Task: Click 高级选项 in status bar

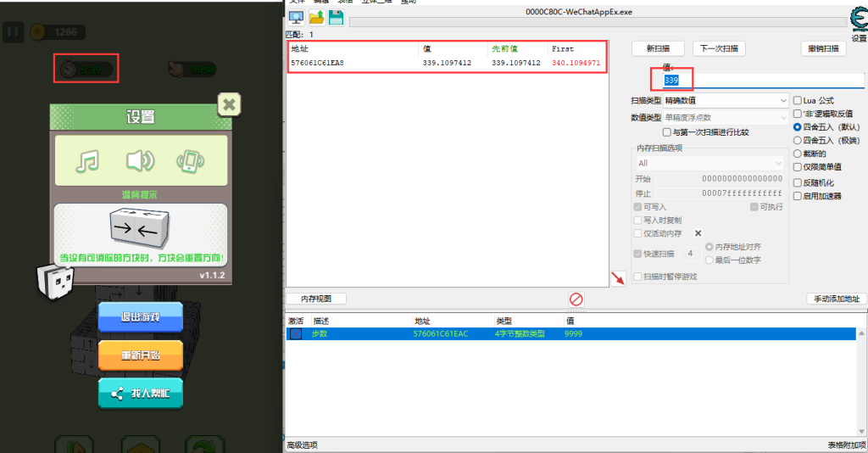Action: pyautogui.click(x=303, y=445)
